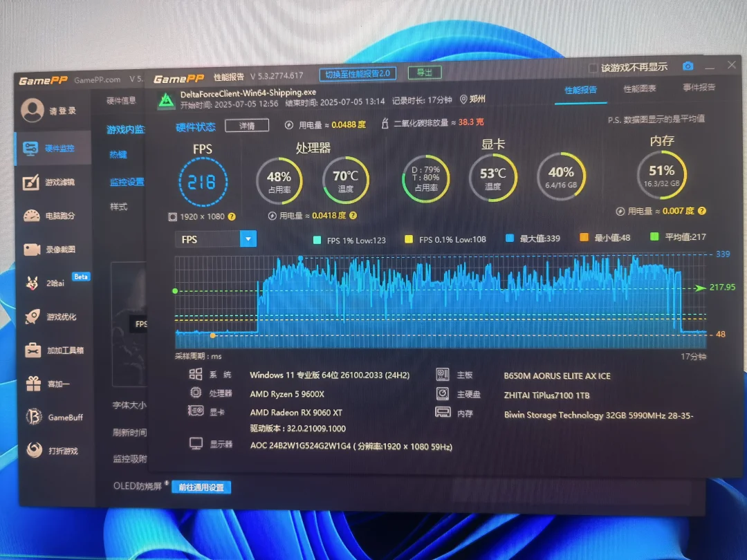Image resolution: width=747 pixels, height=560 pixels.
Task: Select 硬件信息 in back window menu
Action: 121,100
